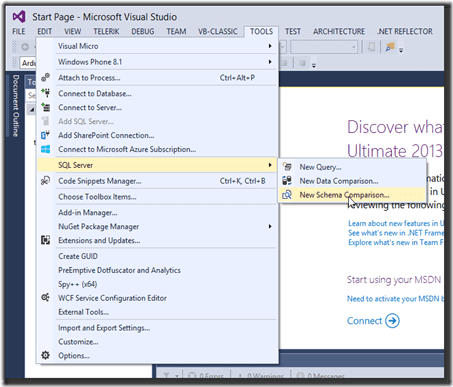Select Create GUID entry

tap(157, 256)
